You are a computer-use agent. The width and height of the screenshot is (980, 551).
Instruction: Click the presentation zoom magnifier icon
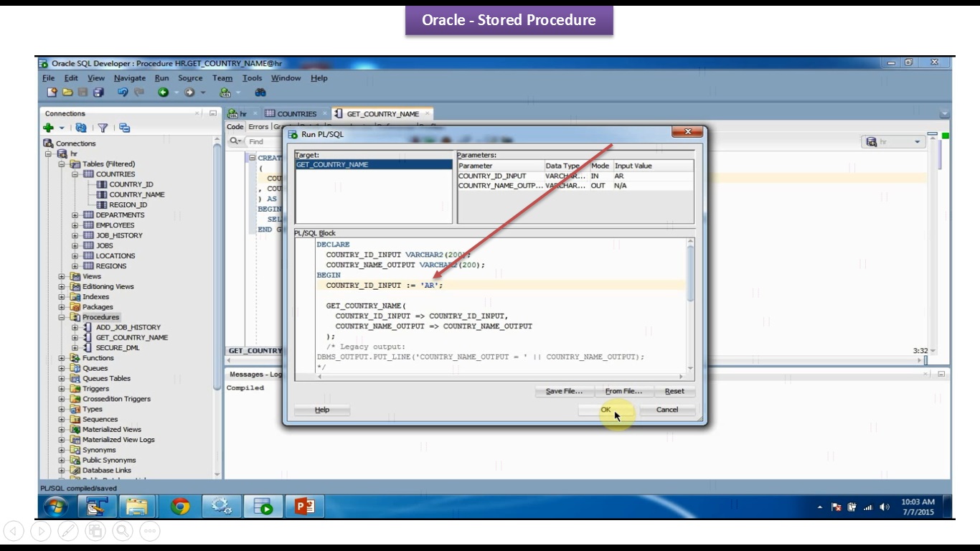(123, 531)
